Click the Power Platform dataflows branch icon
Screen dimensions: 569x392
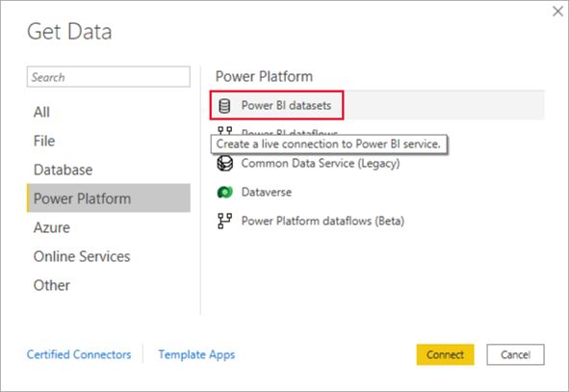click(x=224, y=222)
